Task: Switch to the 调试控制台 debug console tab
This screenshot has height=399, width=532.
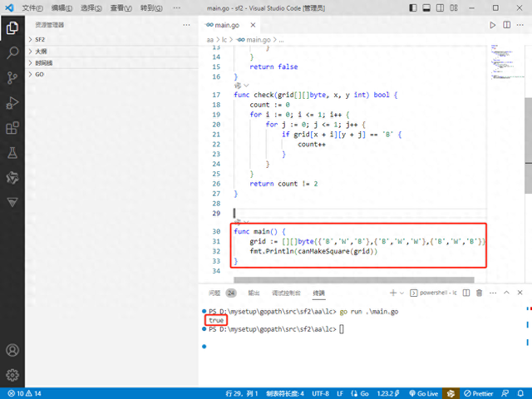Action: (286, 293)
